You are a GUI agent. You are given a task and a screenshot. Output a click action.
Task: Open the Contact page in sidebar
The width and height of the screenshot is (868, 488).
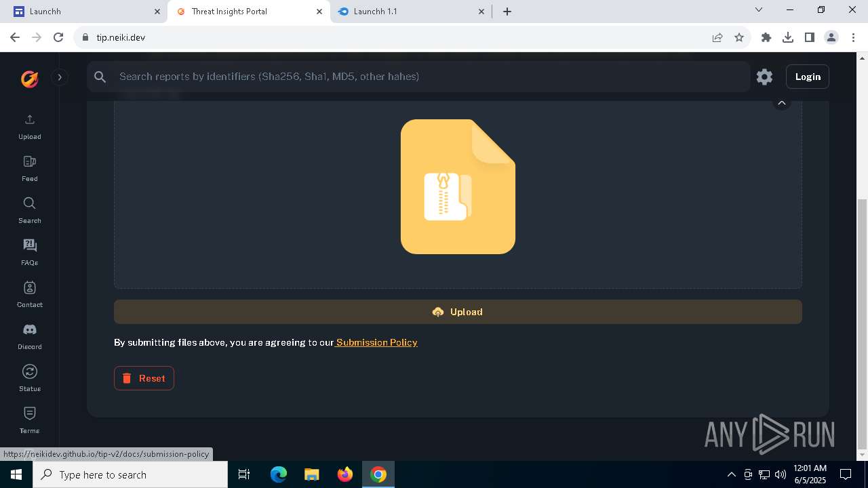pos(30,295)
